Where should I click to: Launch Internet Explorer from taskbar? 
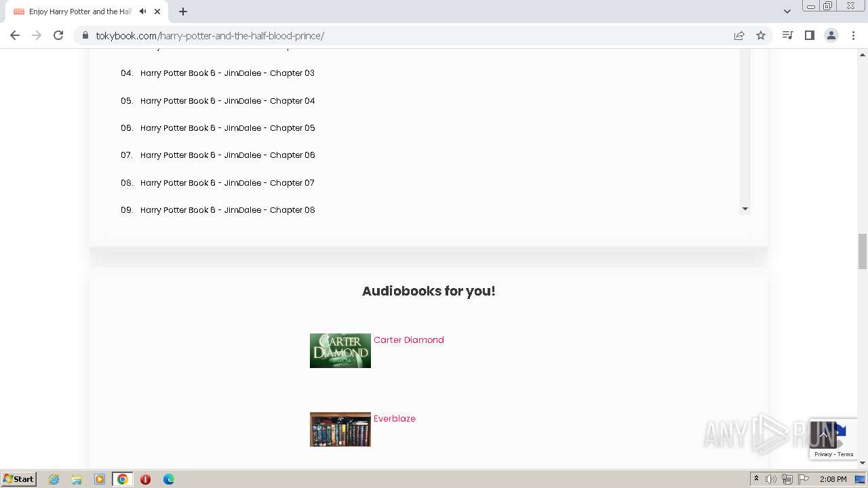(54, 479)
